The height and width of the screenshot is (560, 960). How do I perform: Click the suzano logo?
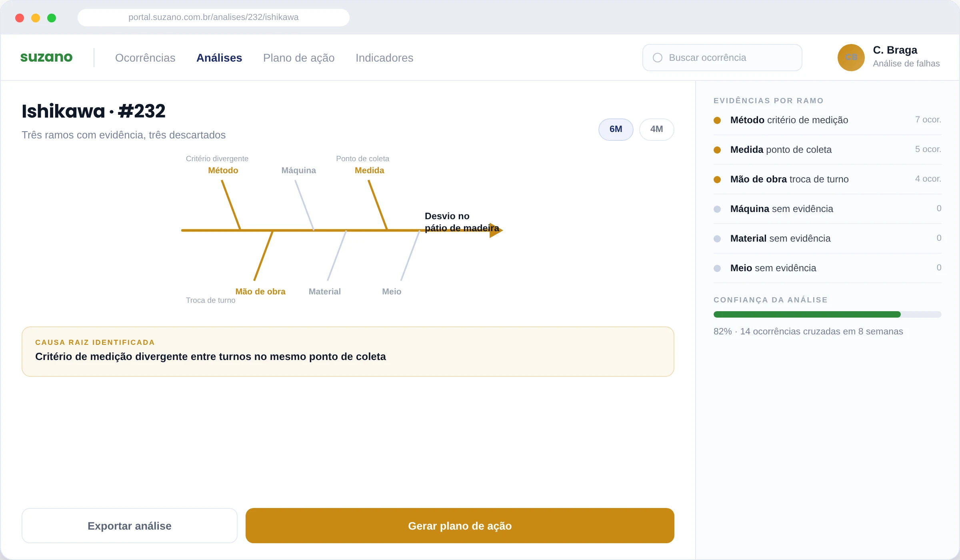pos(46,58)
